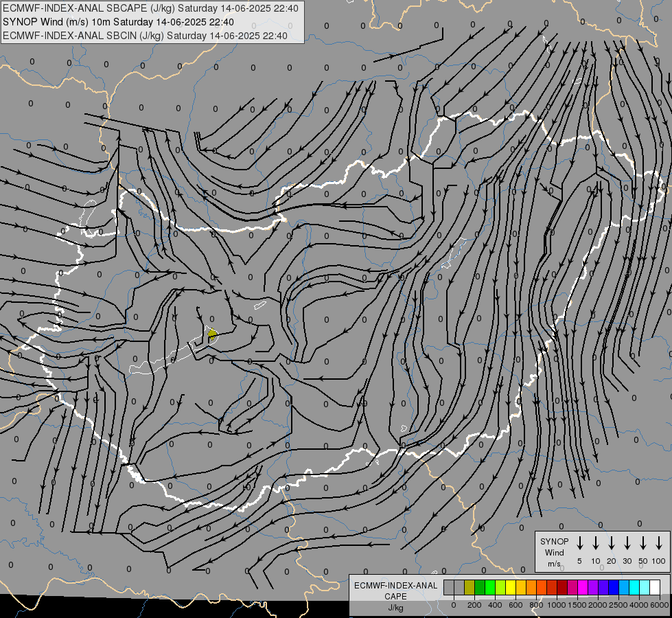Click the SYNOP Wind 10m title line
Screen dimensions: 672x618
point(118,22)
